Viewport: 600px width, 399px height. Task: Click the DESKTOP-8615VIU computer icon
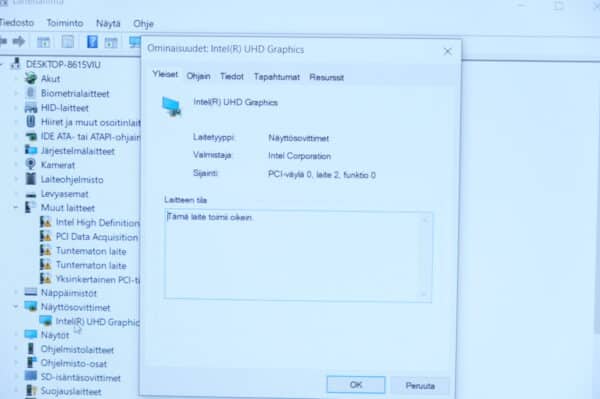[15, 64]
